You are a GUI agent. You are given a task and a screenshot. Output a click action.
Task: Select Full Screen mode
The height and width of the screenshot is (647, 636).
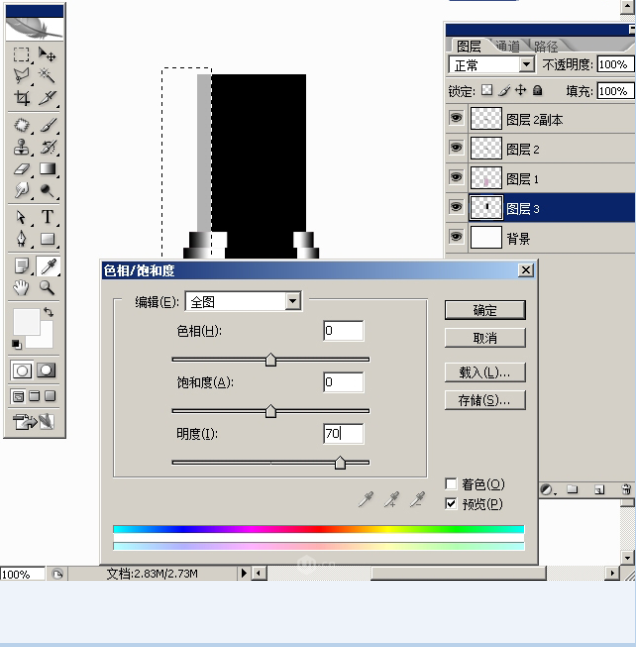(x=50, y=396)
